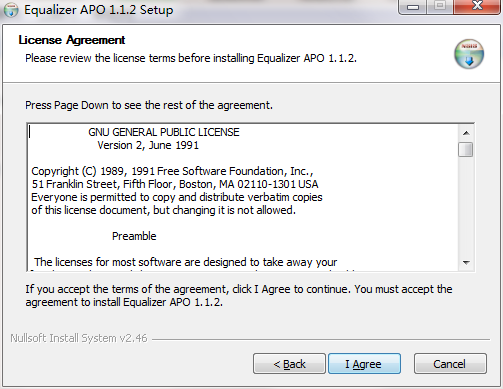
Task: Cancel the Equalizer APO installation
Action: [x=450, y=364]
